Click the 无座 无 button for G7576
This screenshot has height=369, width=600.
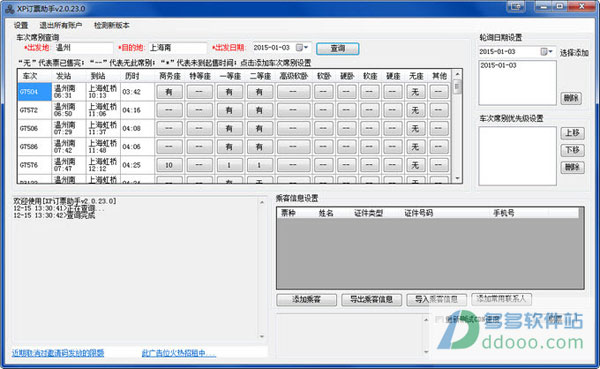tap(415, 165)
